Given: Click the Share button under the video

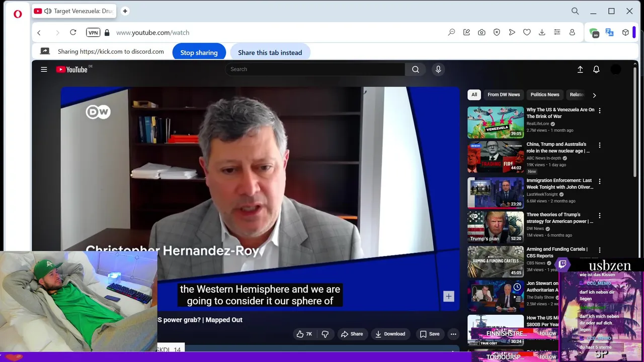Looking at the screenshot, I should 352,334.
